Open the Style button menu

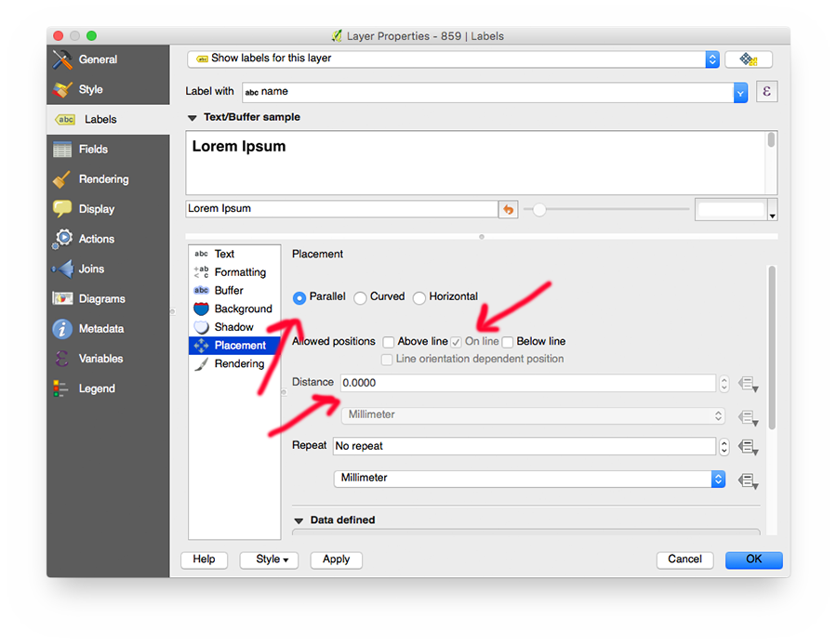(269, 559)
